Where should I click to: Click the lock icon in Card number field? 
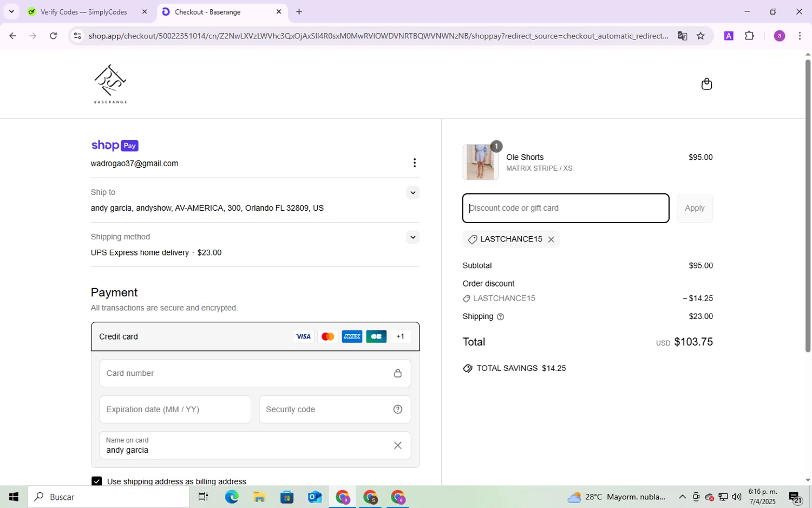(398, 373)
